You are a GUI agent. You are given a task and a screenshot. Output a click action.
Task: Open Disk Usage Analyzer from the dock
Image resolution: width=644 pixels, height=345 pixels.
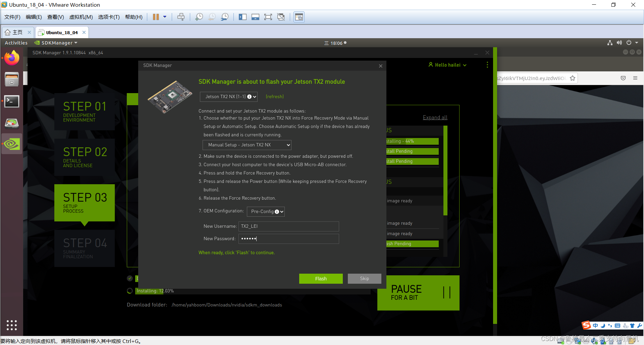(x=12, y=123)
